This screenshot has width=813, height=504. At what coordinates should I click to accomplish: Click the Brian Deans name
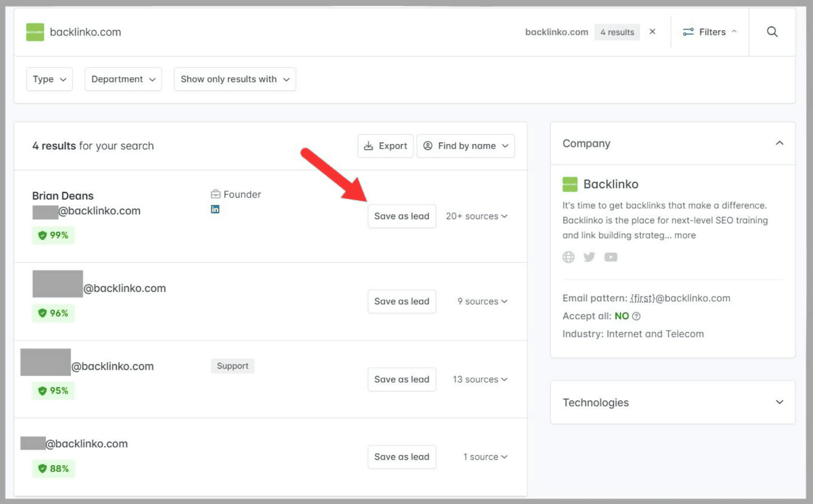[x=63, y=196]
